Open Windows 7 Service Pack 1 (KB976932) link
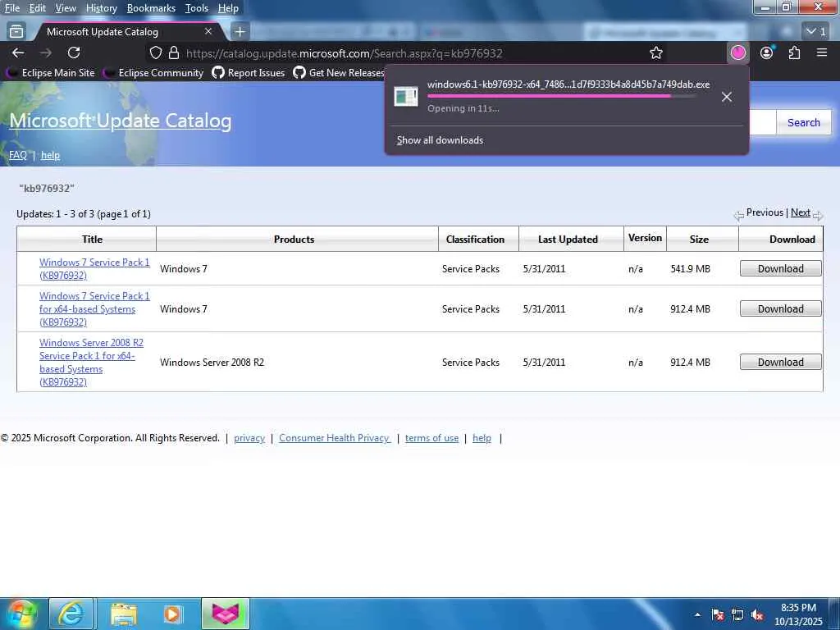Image resolution: width=840 pixels, height=630 pixels. 94,268
